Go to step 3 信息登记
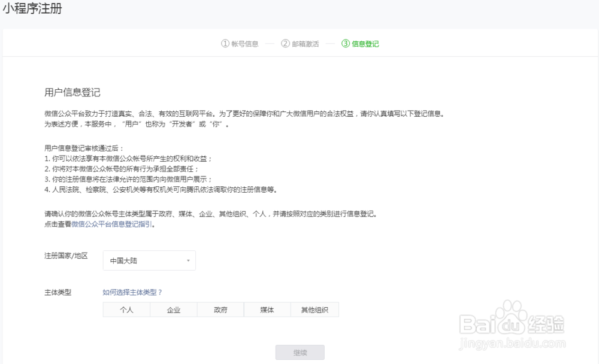 point(360,44)
